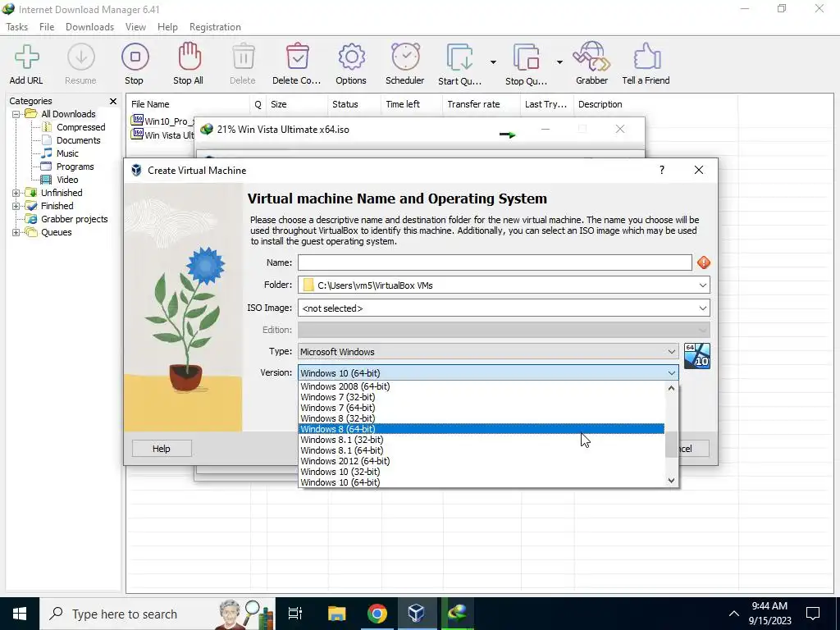Click the version list scroll up arrow
The width and height of the screenshot is (840, 630).
pos(671,388)
